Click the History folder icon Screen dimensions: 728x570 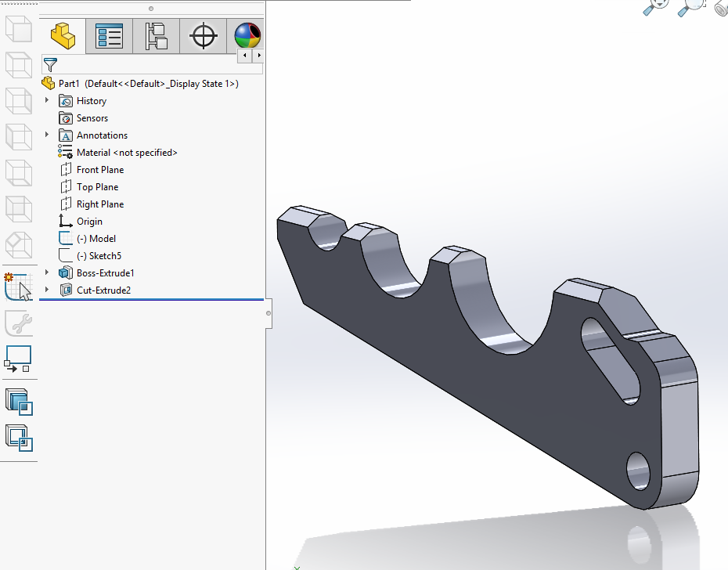click(x=66, y=101)
